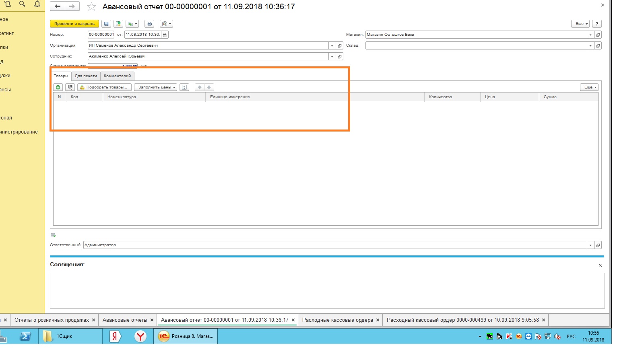Viewport: 644px width, 362px height.
Task: Switch to the Для печати tab
Action: pyautogui.click(x=86, y=76)
